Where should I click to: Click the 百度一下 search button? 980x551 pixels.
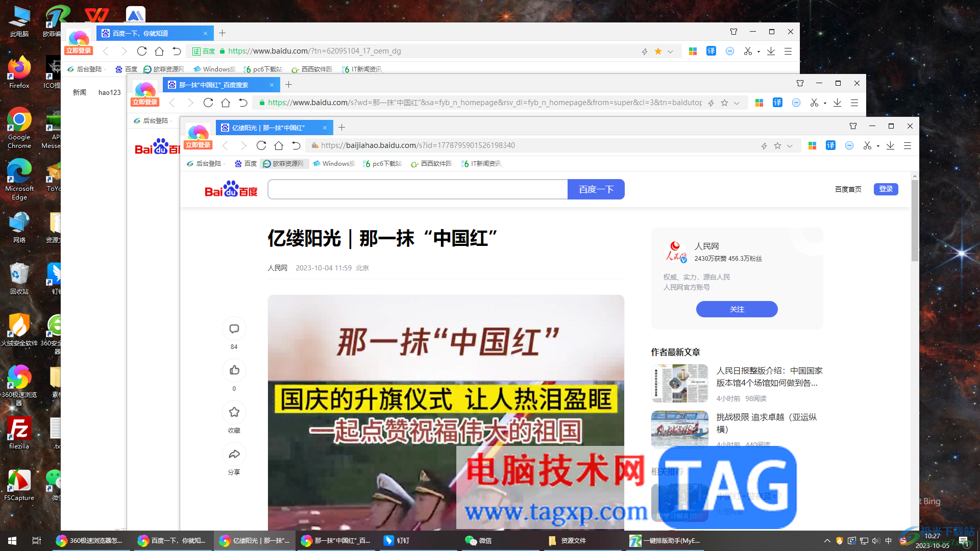pos(596,189)
